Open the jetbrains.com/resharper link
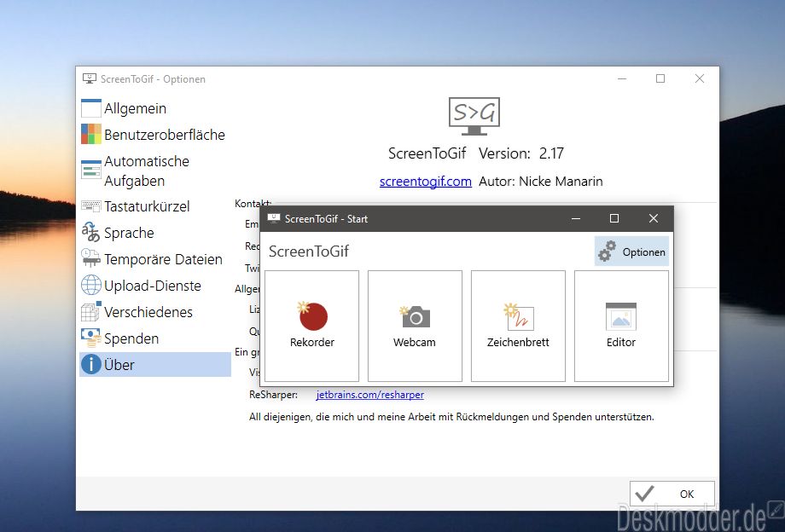 pyautogui.click(x=369, y=395)
